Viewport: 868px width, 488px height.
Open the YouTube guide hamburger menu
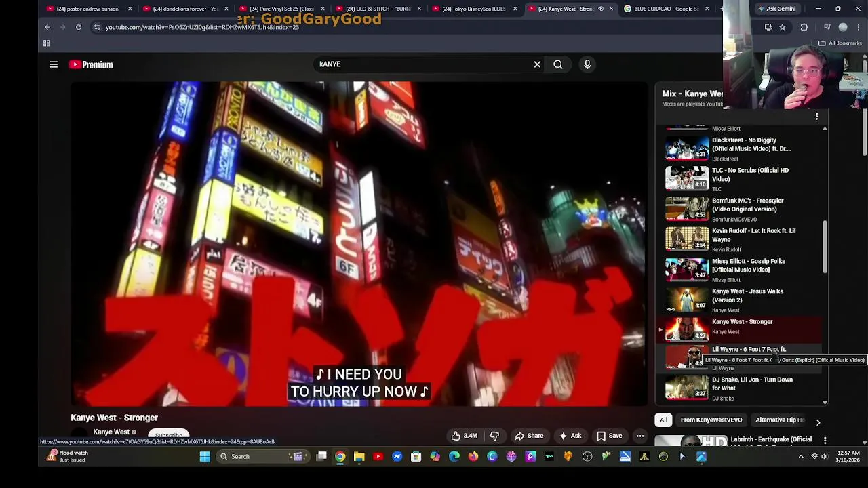54,64
